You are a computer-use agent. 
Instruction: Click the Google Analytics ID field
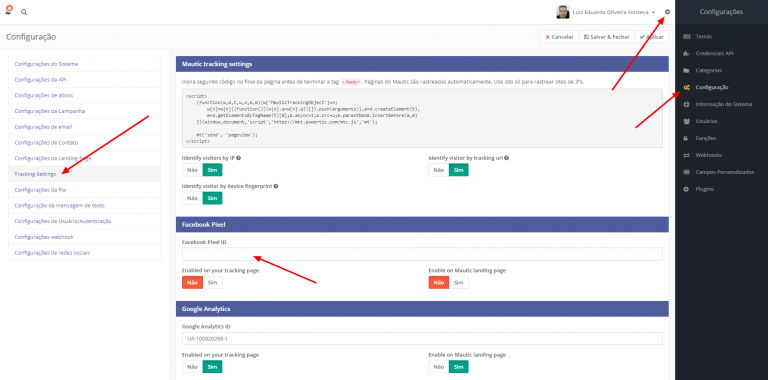tap(422, 338)
